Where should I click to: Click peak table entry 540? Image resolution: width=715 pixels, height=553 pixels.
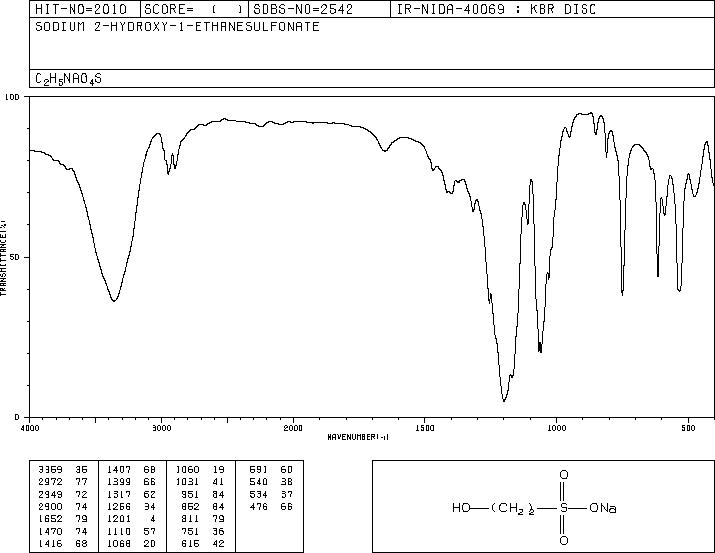259,481
